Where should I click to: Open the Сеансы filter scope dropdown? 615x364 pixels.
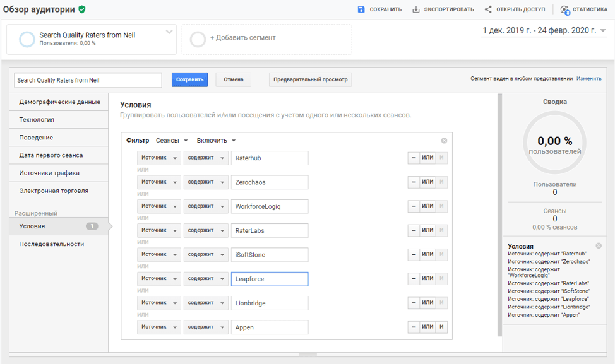[x=172, y=141]
